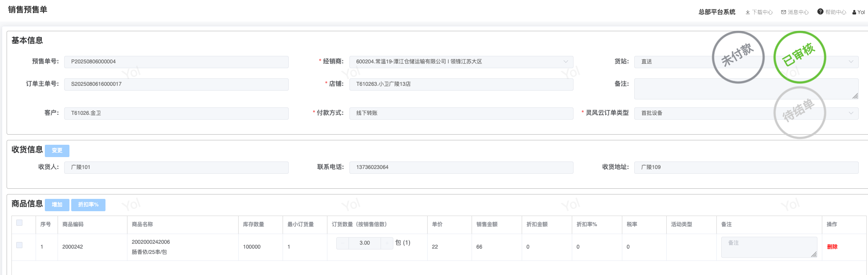Click the quantity minus stepper button
The width and height of the screenshot is (868, 275).
click(343, 243)
